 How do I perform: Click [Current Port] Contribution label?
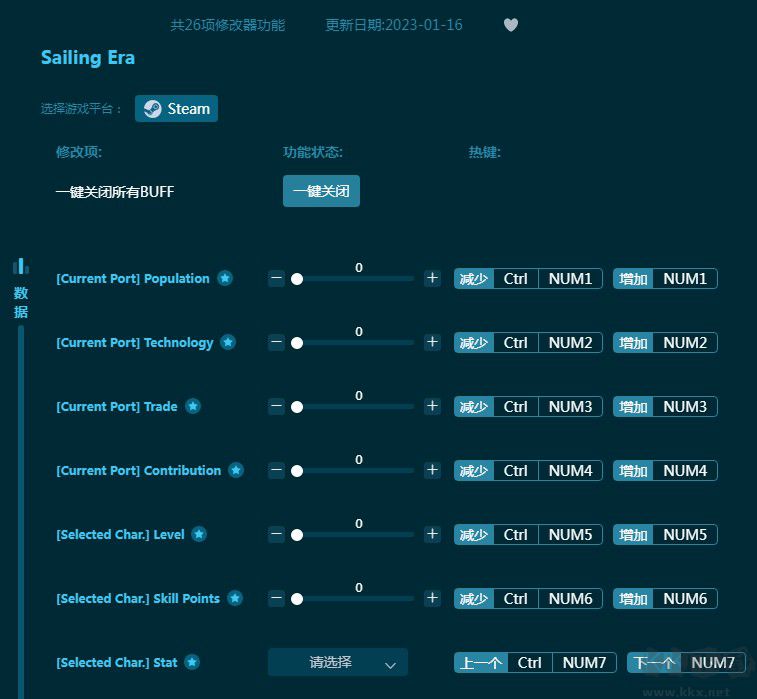[x=139, y=471]
